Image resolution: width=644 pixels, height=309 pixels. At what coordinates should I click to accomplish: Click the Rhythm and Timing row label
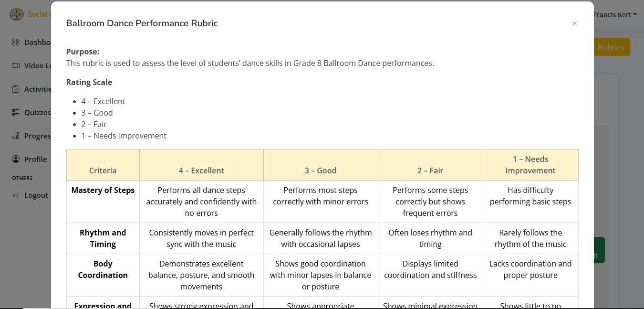coord(103,238)
